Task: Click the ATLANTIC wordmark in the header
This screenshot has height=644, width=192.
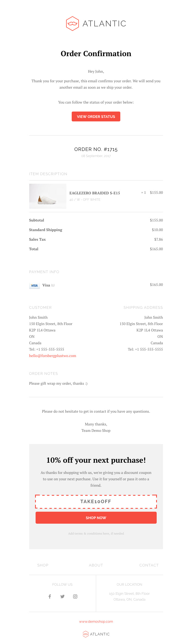Action: coord(104,24)
